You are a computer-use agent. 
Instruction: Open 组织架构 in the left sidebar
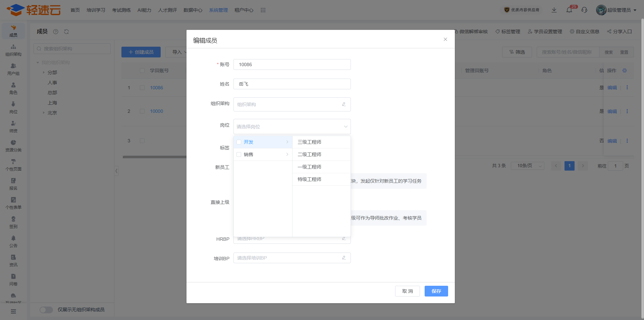(13, 50)
